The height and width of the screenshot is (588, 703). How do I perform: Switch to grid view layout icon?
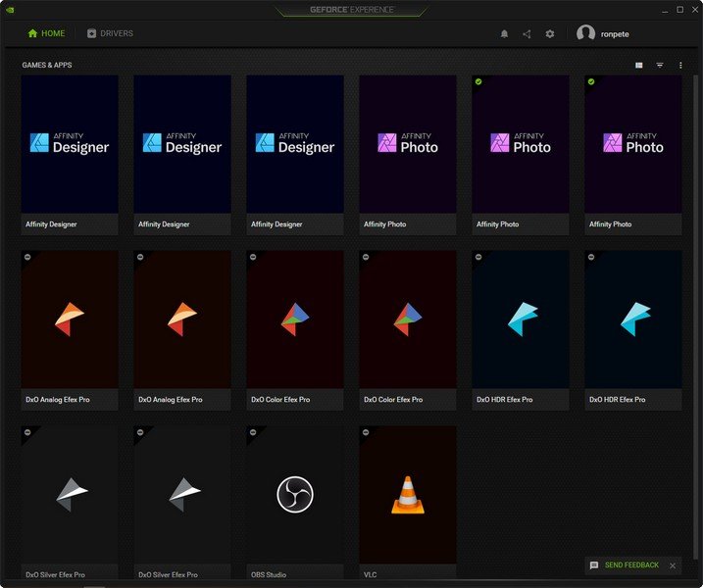coord(639,66)
